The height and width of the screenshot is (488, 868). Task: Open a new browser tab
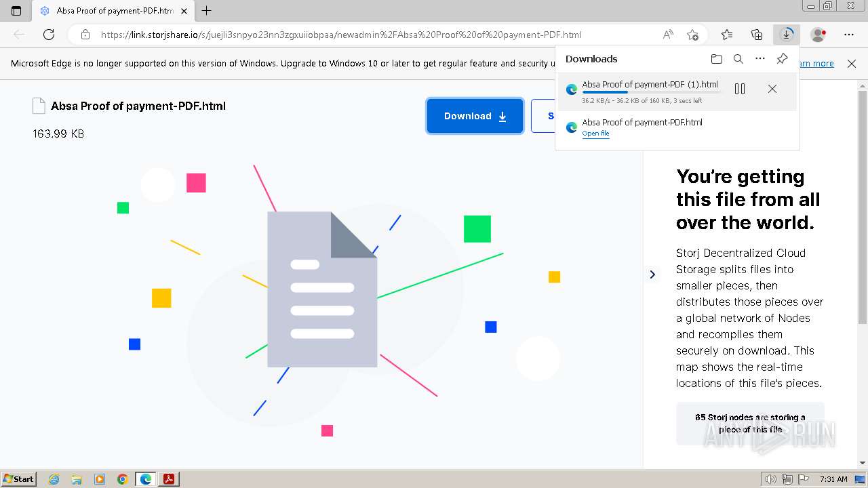(x=207, y=11)
